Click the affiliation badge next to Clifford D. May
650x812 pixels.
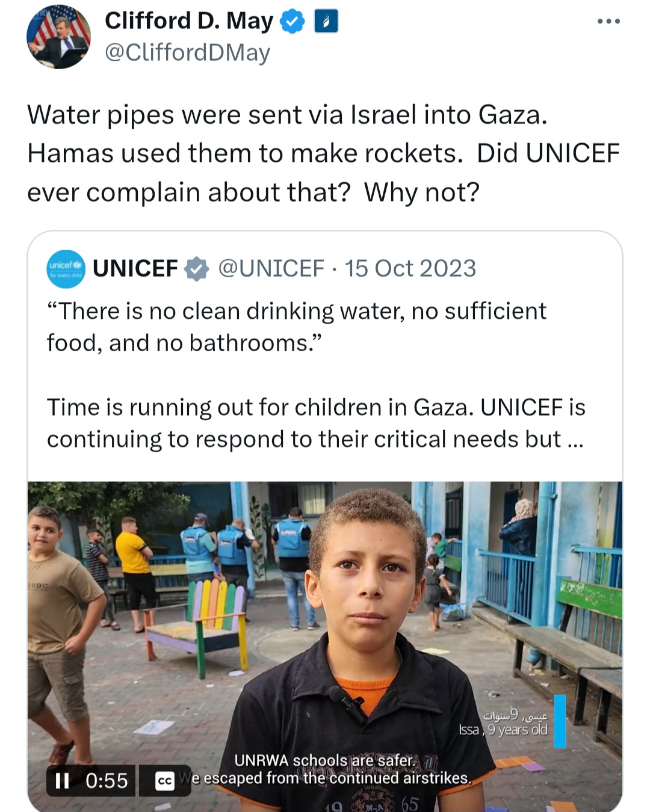326,22
